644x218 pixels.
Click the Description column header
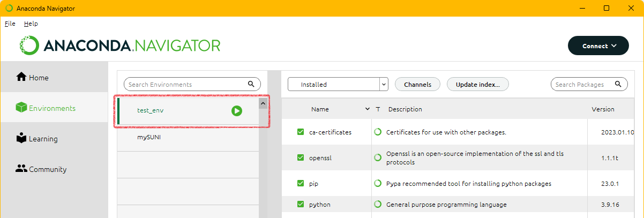pyautogui.click(x=405, y=109)
